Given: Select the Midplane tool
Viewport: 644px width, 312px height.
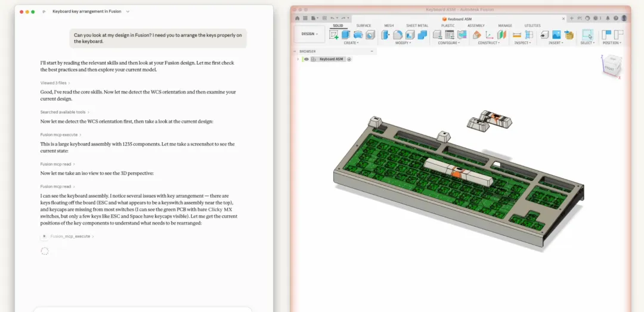Looking at the screenshot, I should tap(501, 35).
